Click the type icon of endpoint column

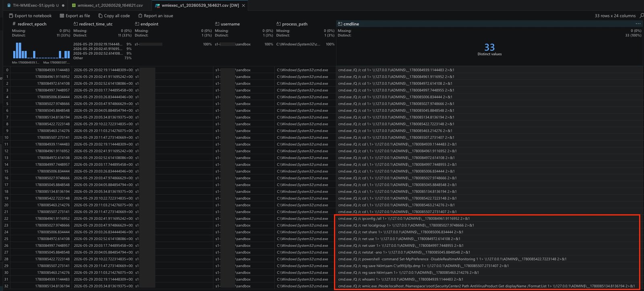tap(137, 24)
